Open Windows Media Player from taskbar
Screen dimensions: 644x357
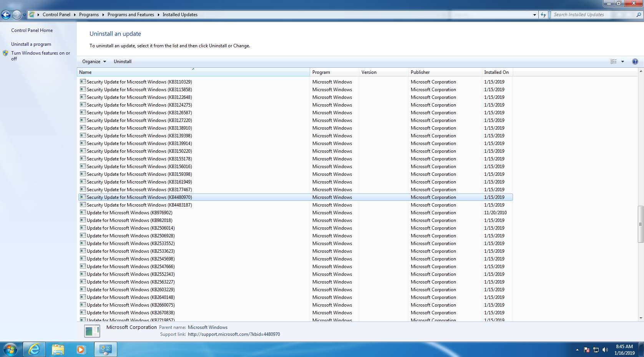81,349
